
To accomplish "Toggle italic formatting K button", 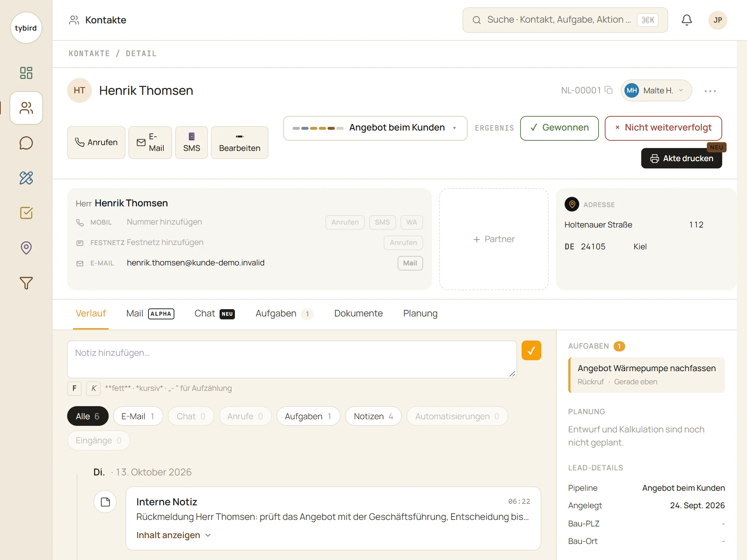I will pos(93,388).
